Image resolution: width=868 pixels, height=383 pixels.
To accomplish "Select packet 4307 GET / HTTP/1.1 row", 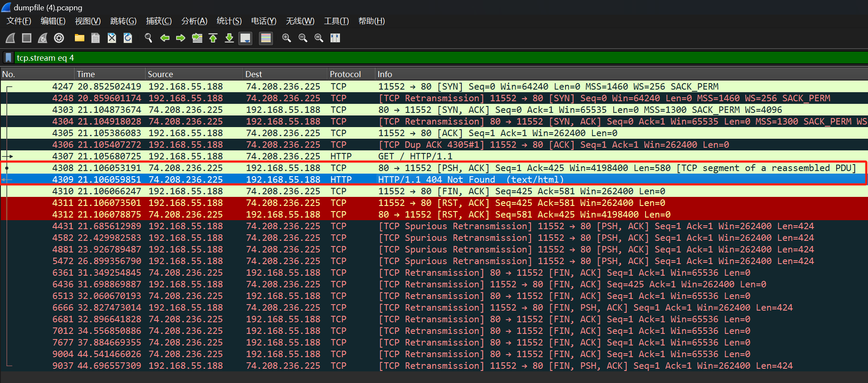I will click(430, 156).
